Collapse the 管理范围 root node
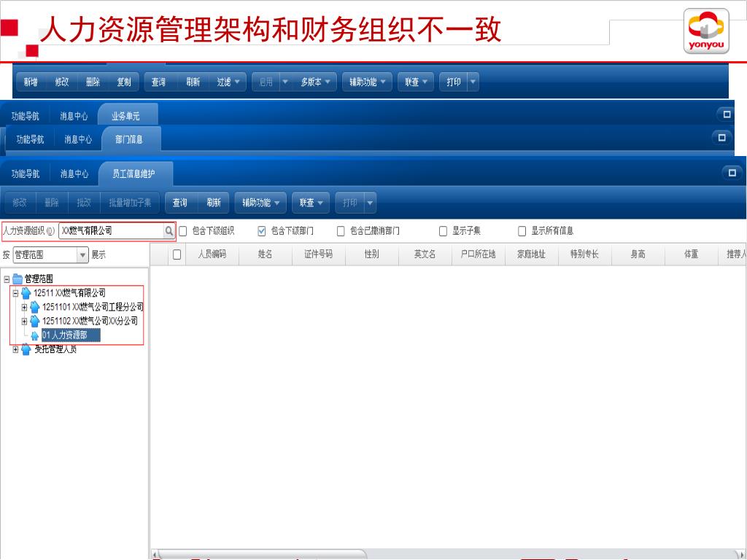 (x=7, y=279)
